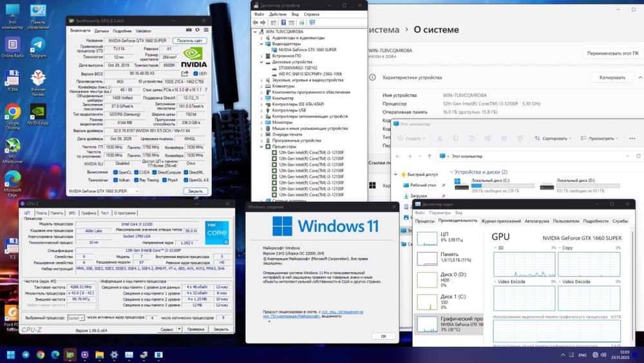
Task: Switch to Датчики tab in GPU-Z
Action: tap(102, 31)
